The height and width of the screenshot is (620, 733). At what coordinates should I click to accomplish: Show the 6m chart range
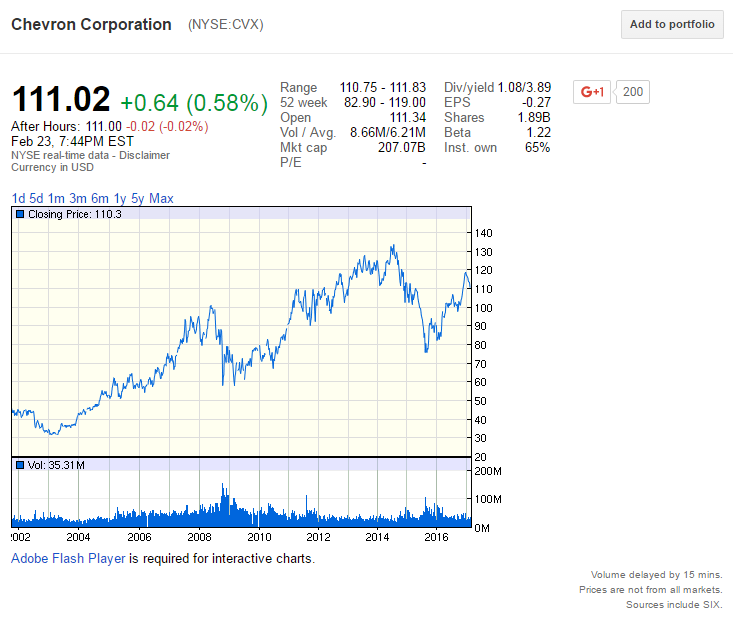[100, 199]
